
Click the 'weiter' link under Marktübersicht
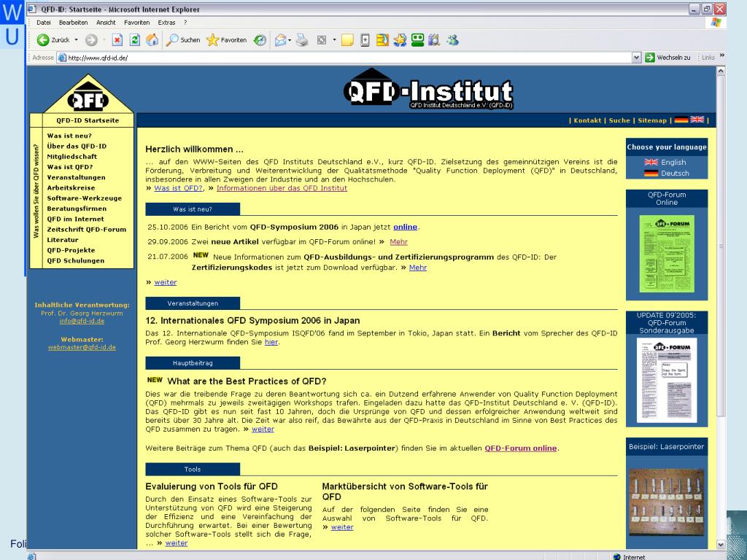pos(343,527)
